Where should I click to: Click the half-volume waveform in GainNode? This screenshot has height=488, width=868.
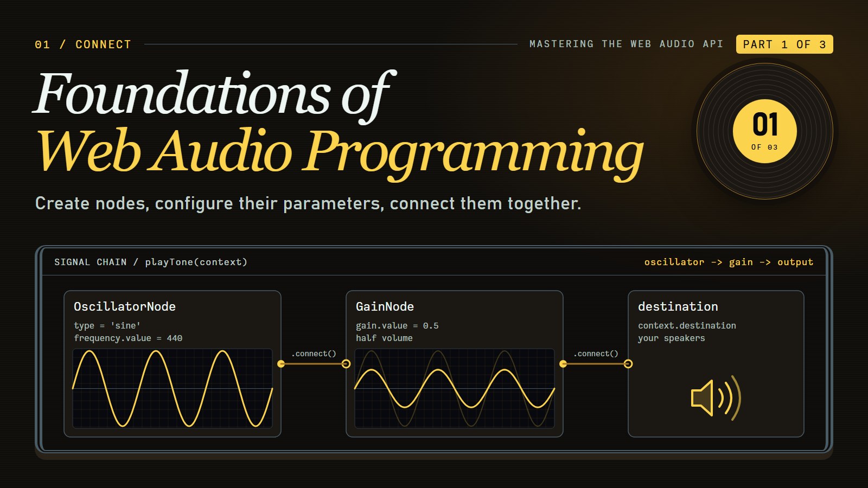pyautogui.click(x=455, y=388)
